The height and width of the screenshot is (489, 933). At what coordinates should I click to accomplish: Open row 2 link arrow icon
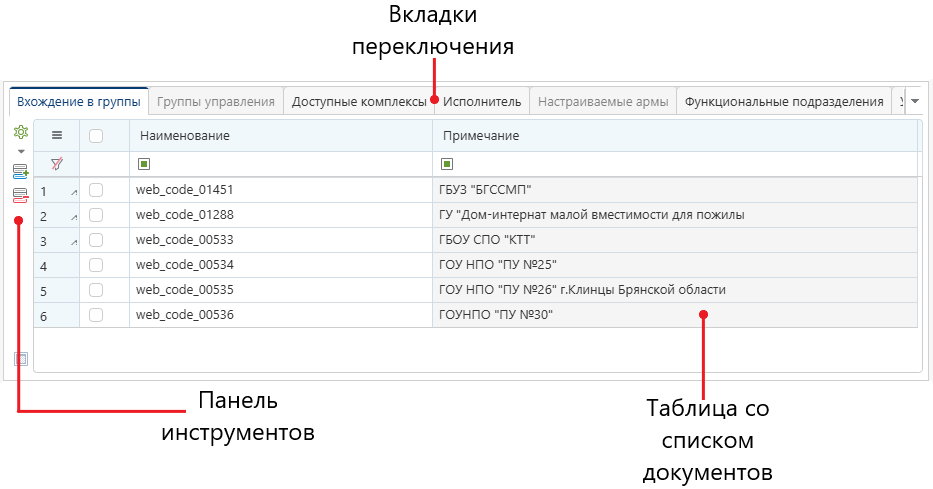click(74, 217)
